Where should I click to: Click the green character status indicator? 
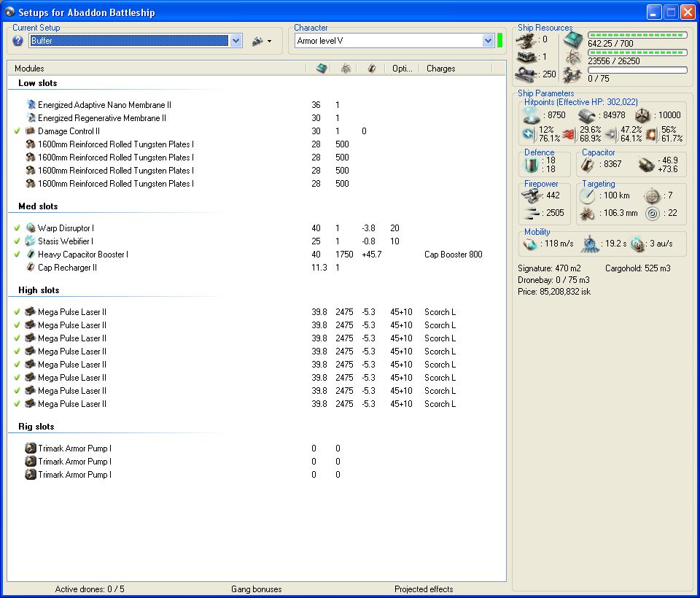pyautogui.click(x=499, y=41)
